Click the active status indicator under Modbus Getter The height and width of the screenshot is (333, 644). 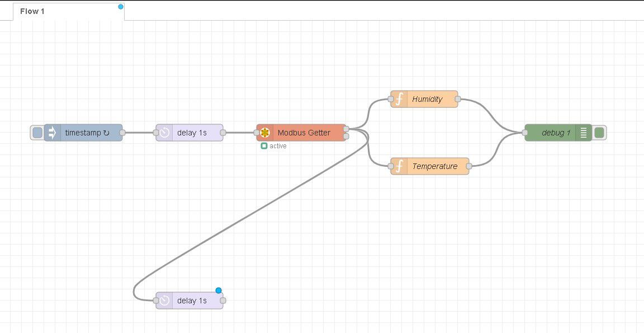[264, 146]
